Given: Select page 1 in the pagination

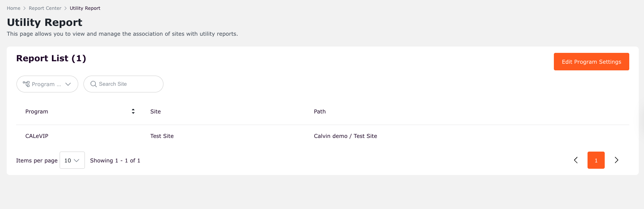Looking at the screenshot, I should point(596,160).
